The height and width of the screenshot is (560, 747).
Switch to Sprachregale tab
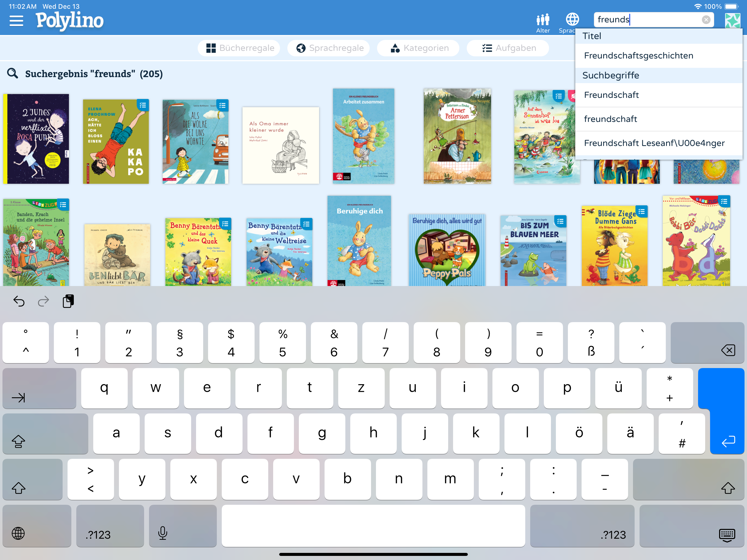point(329,48)
